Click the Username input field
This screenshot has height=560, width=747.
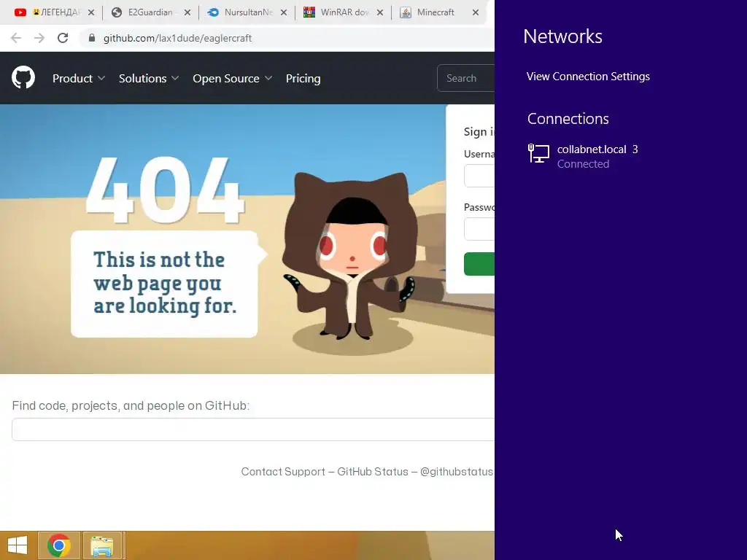(479, 176)
